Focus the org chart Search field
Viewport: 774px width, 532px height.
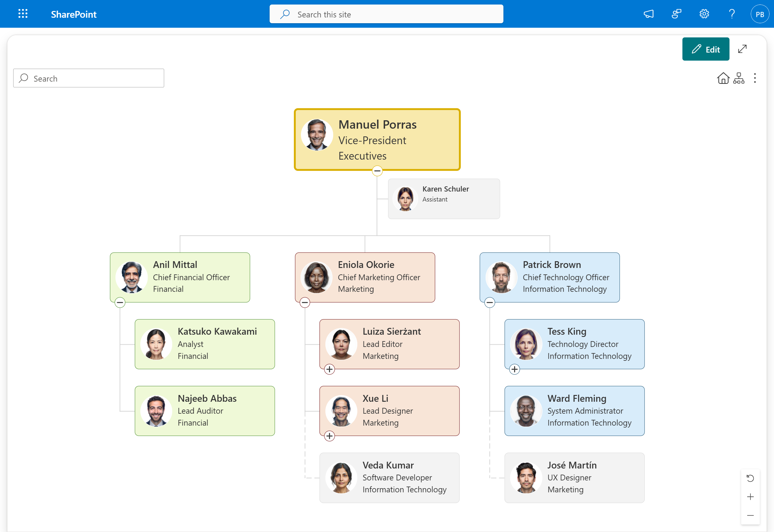(89, 78)
